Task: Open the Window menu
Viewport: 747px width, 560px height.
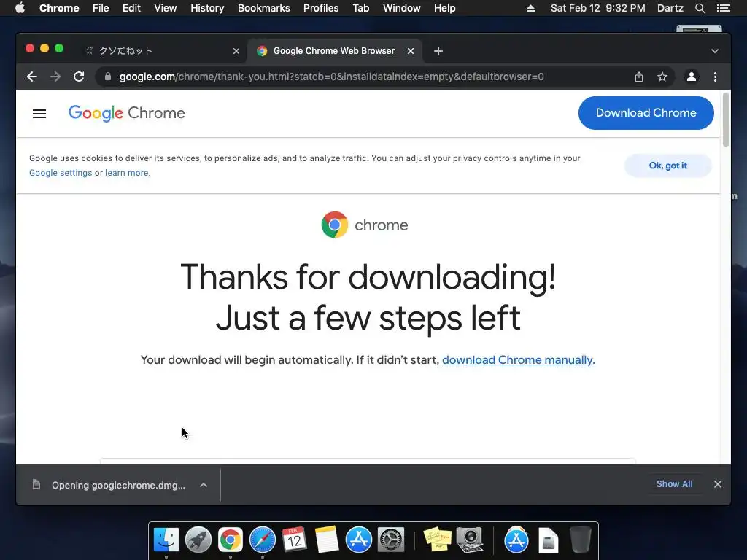Action: point(402,8)
